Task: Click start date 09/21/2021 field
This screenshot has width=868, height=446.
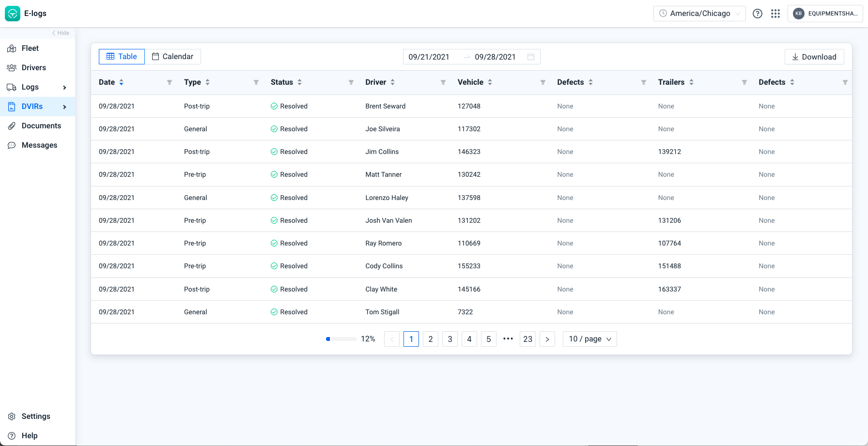Action: click(x=429, y=57)
